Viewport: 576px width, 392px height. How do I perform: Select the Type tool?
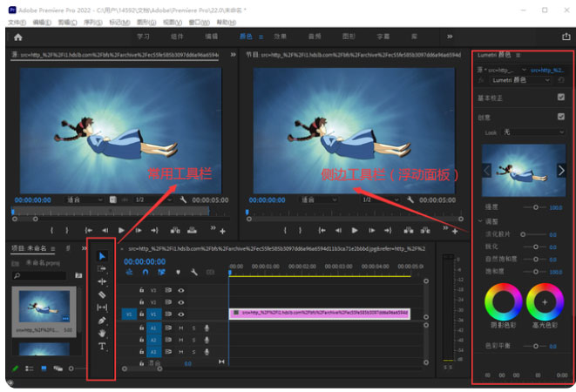pos(102,346)
